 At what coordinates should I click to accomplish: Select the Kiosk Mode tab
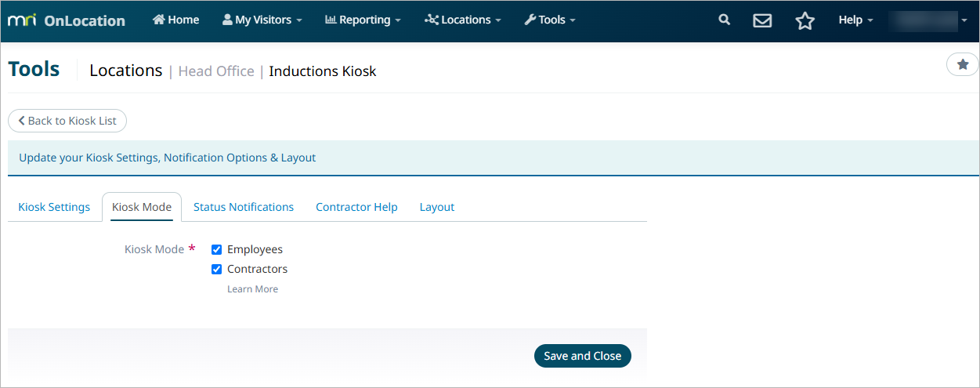pyautogui.click(x=142, y=207)
